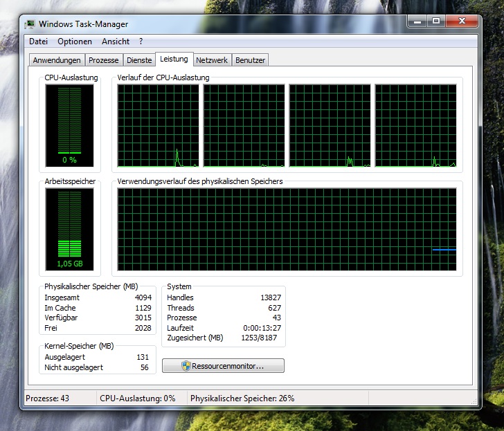Click the physical memory usage history graph
The image size is (504, 431).
[287, 229]
